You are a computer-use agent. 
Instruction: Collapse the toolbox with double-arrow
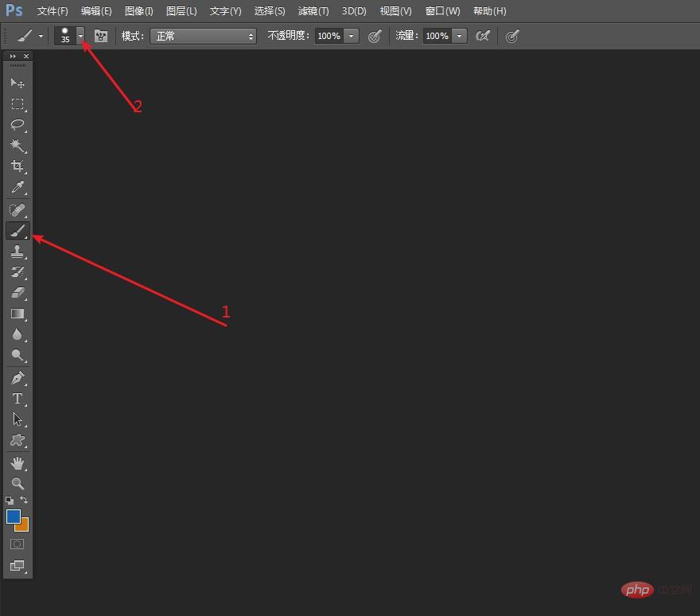point(13,56)
